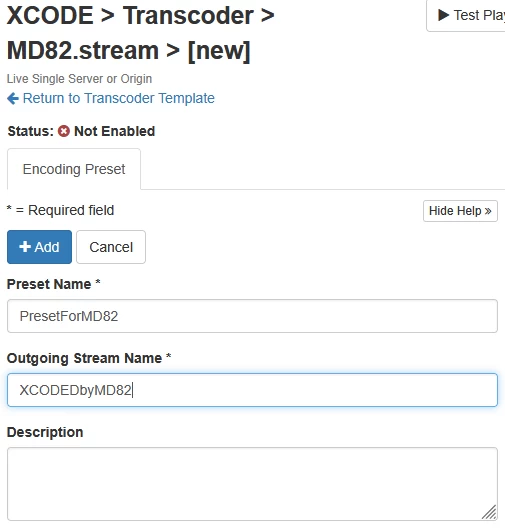Collapse help with the Hide Help button
Image resolution: width=505 pixels, height=530 pixels.
pyautogui.click(x=460, y=211)
